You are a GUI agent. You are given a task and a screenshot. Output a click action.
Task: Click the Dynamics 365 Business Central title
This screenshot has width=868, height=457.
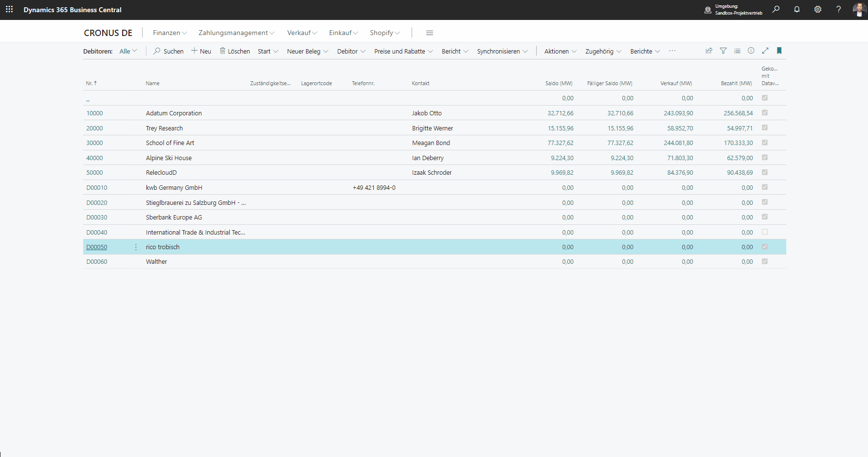[72, 10]
